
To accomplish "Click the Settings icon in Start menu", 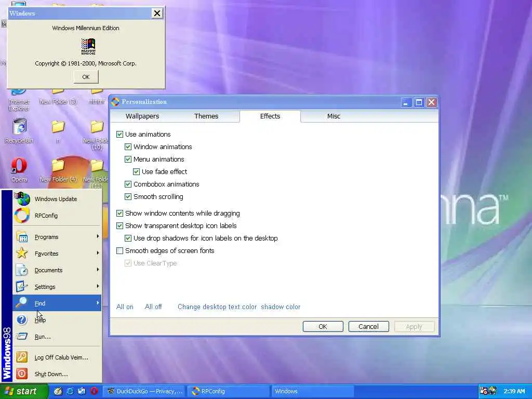I will tap(22, 287).
